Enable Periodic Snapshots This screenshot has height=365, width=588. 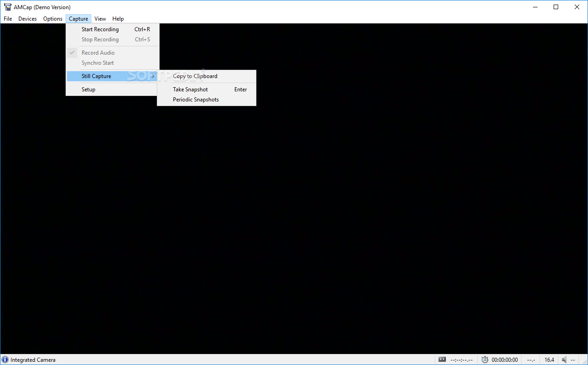tap(196, 100)
